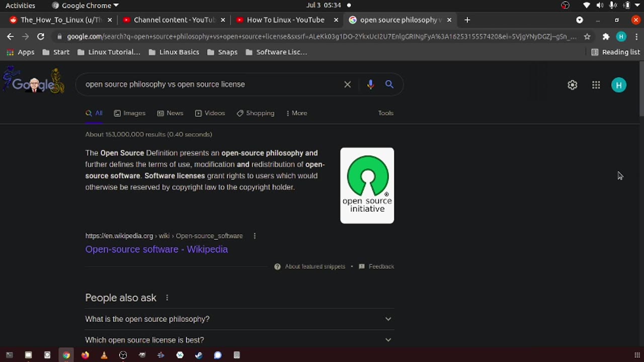The width and height of the screenshot is (644, 362).
Task: Open the clock and calendar in top bar
Action: (324, 5)
